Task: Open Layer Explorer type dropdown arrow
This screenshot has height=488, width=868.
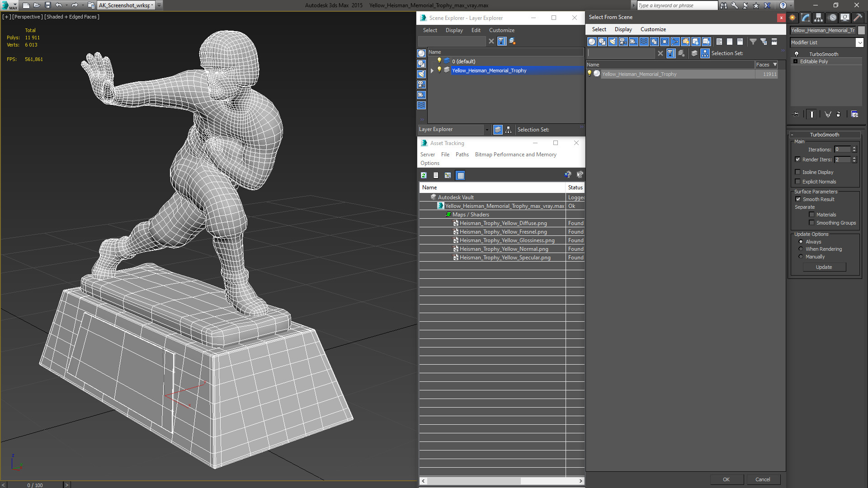Action: click(487, 130)
